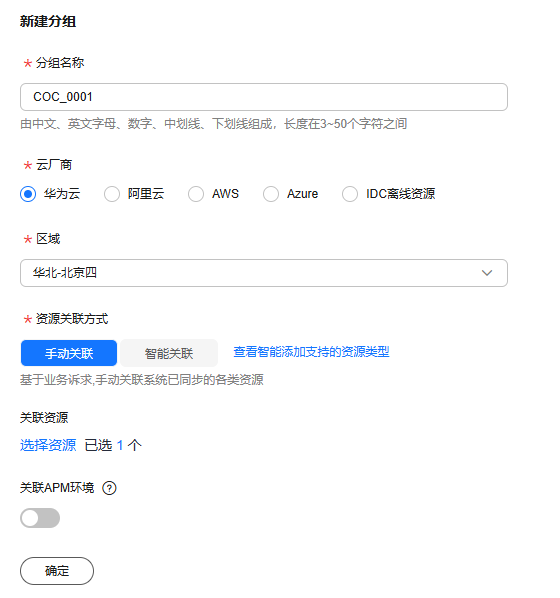This screenshot has height=598, width=560.
Task: Choose AWS as cloud vendor
Action: tap(196, 194)
